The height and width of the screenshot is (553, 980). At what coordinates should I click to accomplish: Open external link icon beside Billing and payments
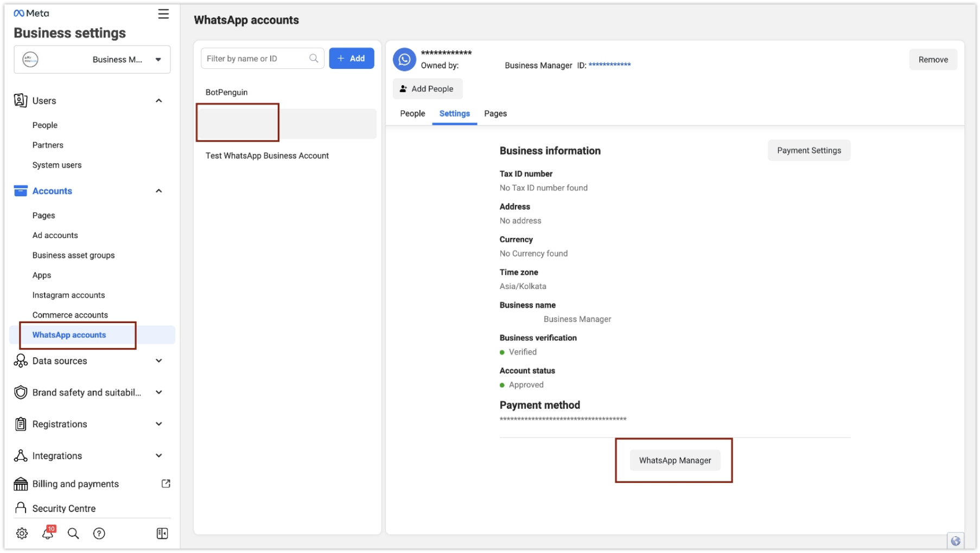[166, 484]
